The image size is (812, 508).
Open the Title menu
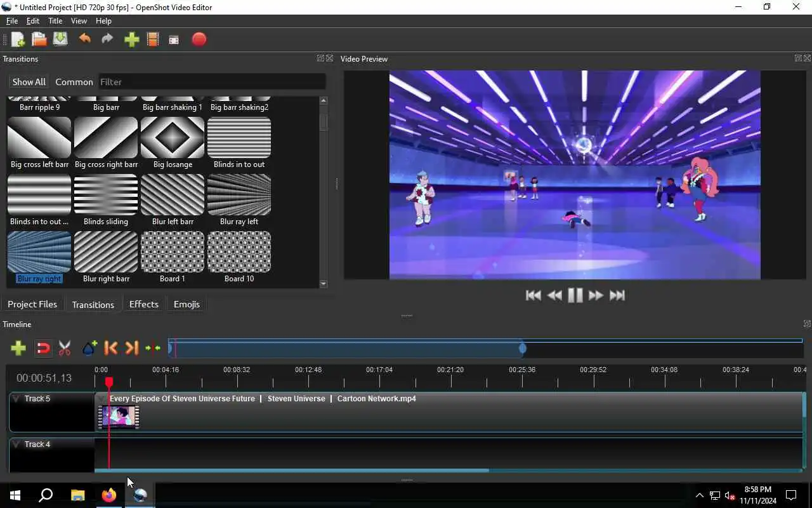pyautogui.click(x=55, y=21)
